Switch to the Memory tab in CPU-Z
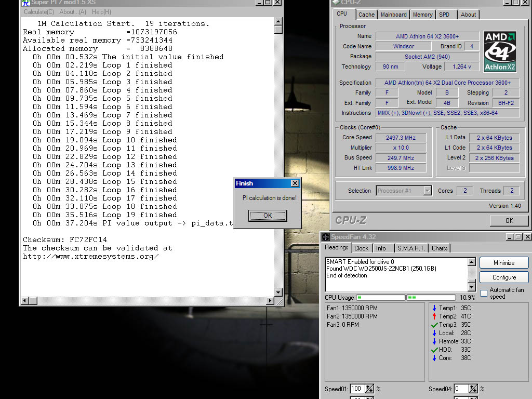 [422, 15]
